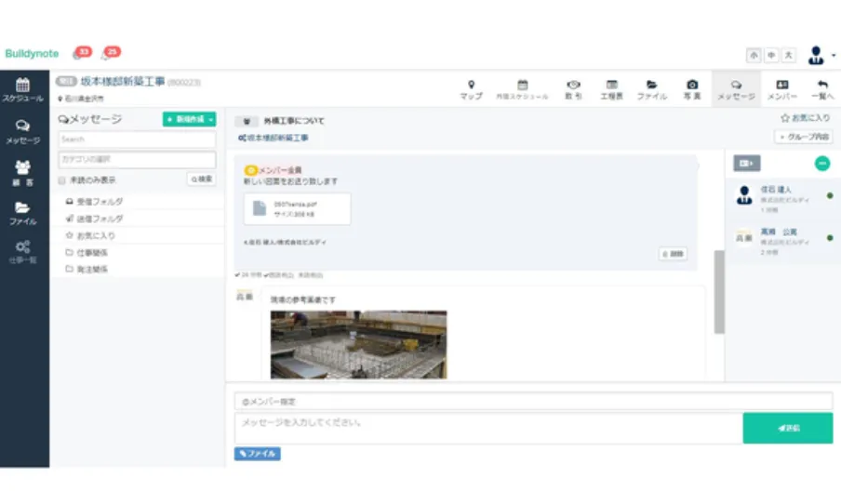Click project title 坂本様邸新築工事 at top
Image resolution: width=841 pixels, height=504 pixels.
(123, 82)
